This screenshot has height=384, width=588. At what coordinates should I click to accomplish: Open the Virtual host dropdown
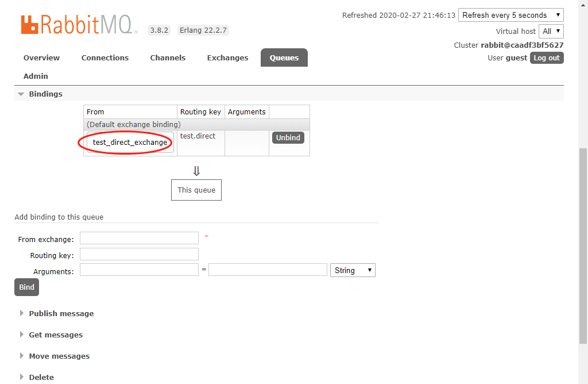pos(551,31)
